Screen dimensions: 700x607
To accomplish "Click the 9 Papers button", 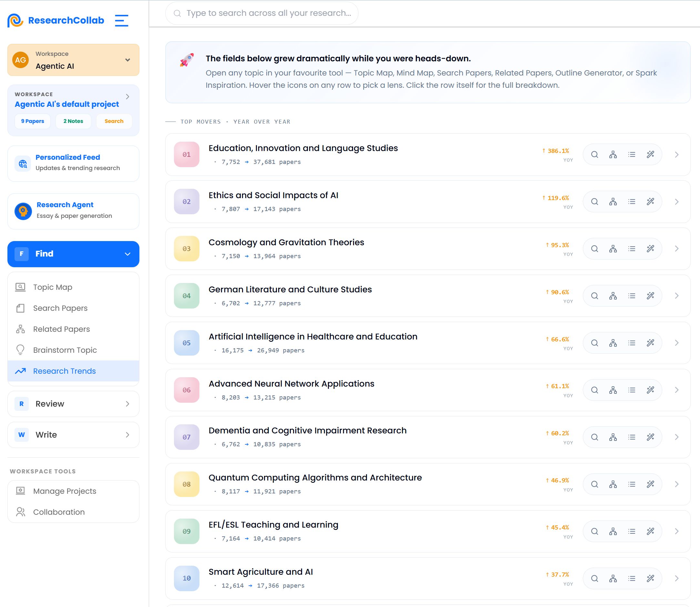I will click(33, 121).
